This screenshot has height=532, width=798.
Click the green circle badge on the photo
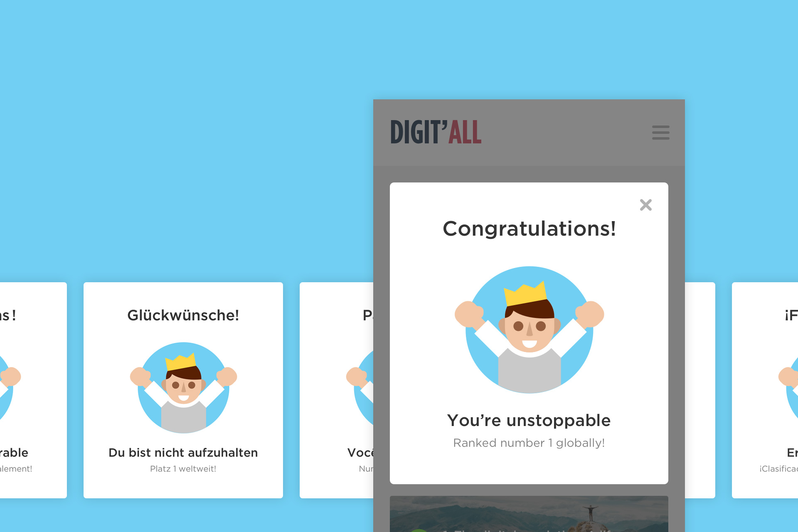tap(419, 530)
